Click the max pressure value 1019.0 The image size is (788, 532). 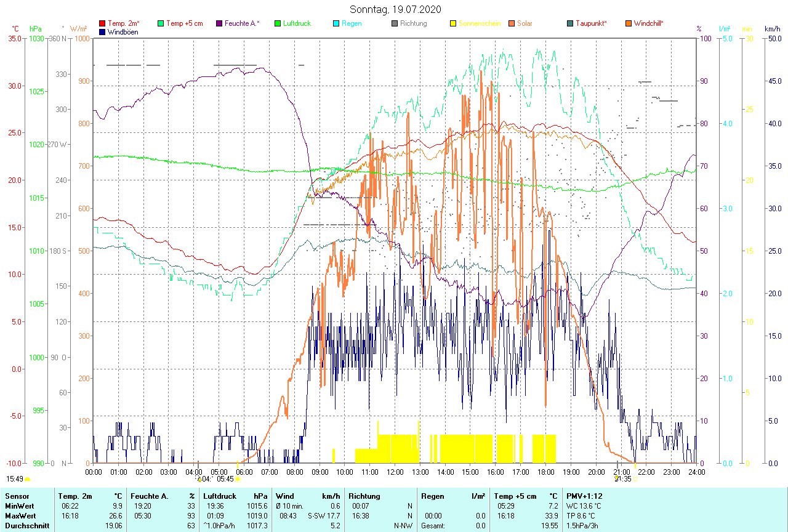coord(257,515)
